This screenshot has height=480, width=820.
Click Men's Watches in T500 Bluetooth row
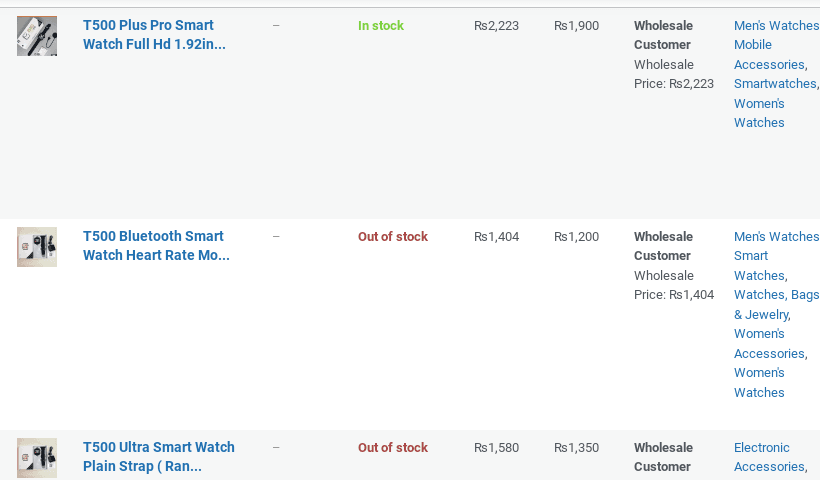click(776, 237)
